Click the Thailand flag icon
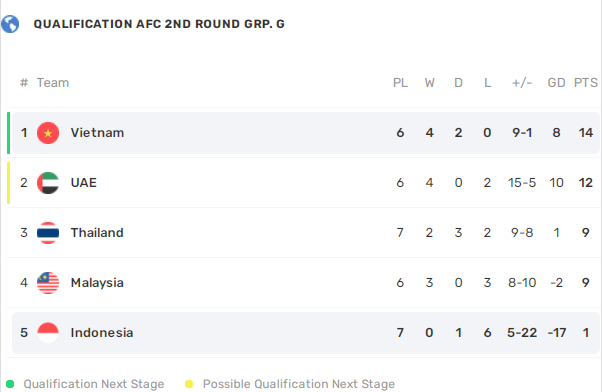Image resolution: width=602 pixels, height=392 pixels. 48,233
